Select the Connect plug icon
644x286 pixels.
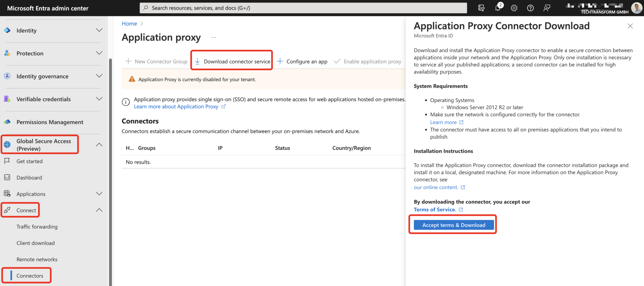pyautogui.click(x=8, y=210)
